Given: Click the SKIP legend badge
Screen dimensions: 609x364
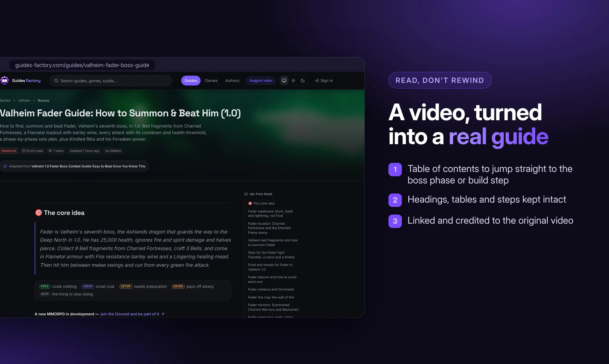Looking at the screenshot, I should [x=45, y=294].
